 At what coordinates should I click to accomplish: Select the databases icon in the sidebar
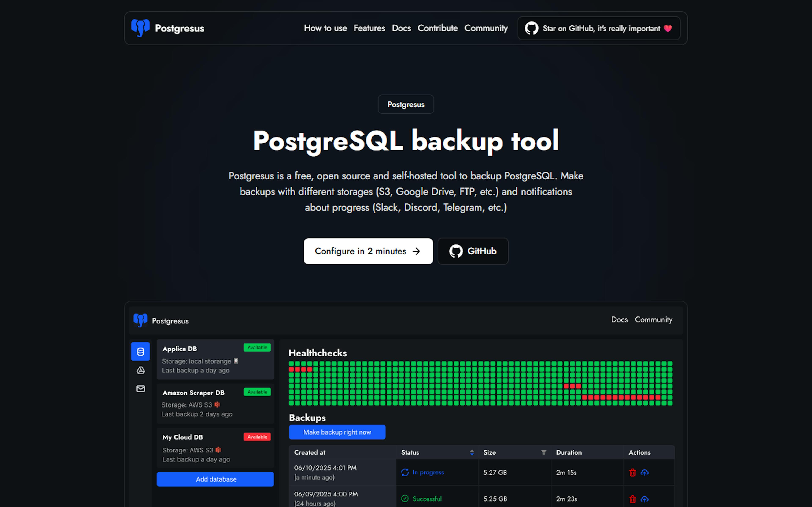click(x=140, y=351)
